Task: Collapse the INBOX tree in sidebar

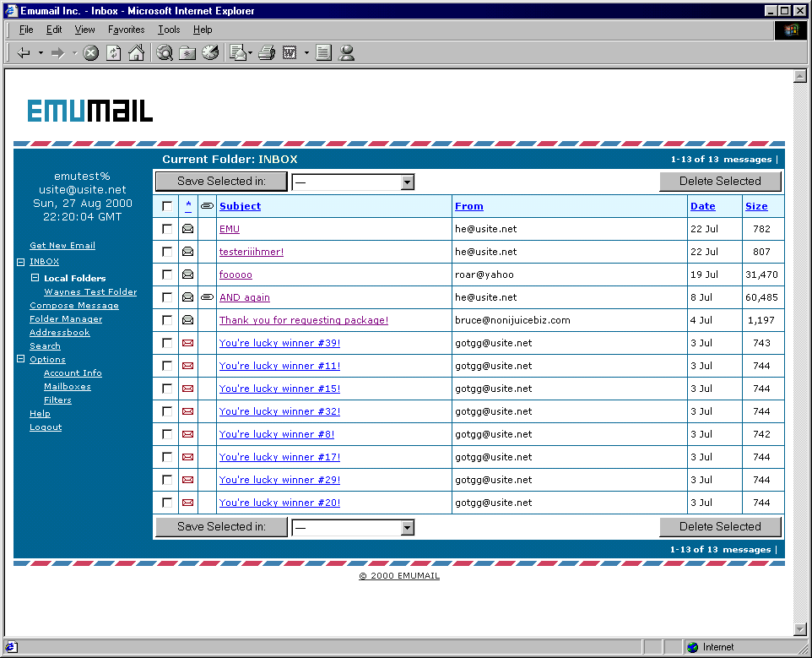Action: pyautogui.click(x=21, y=263)
